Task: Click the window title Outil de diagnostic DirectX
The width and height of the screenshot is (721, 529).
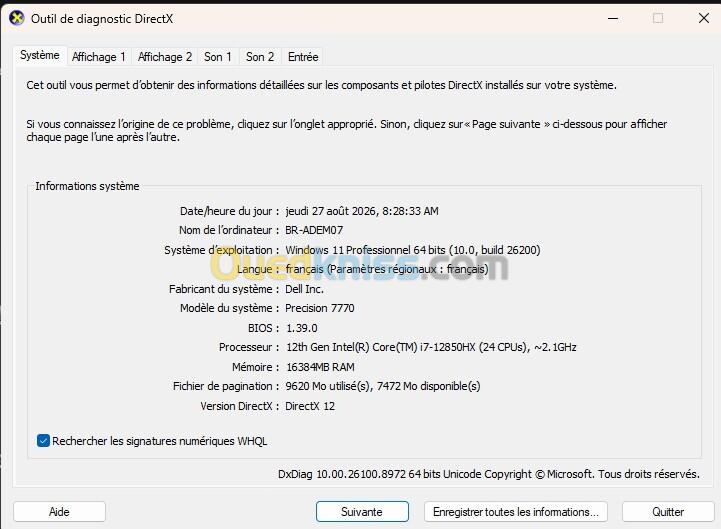Action: pos(102,19)
